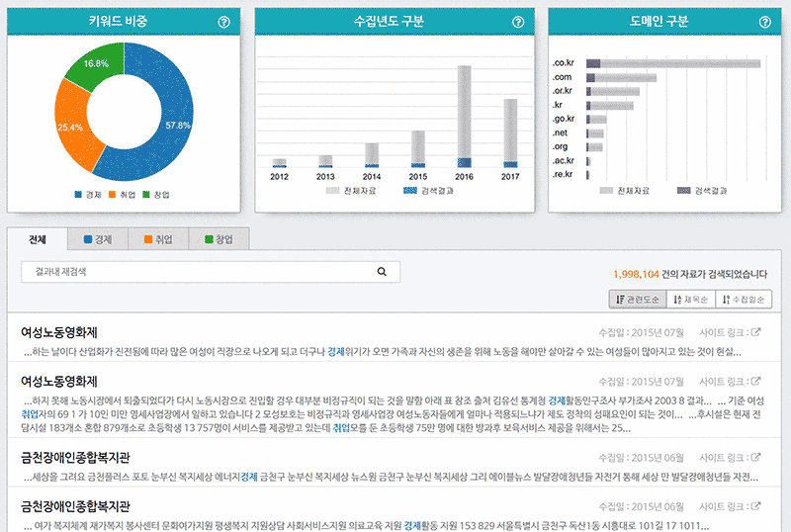Select the 취업 tab

tap(160, 239)
